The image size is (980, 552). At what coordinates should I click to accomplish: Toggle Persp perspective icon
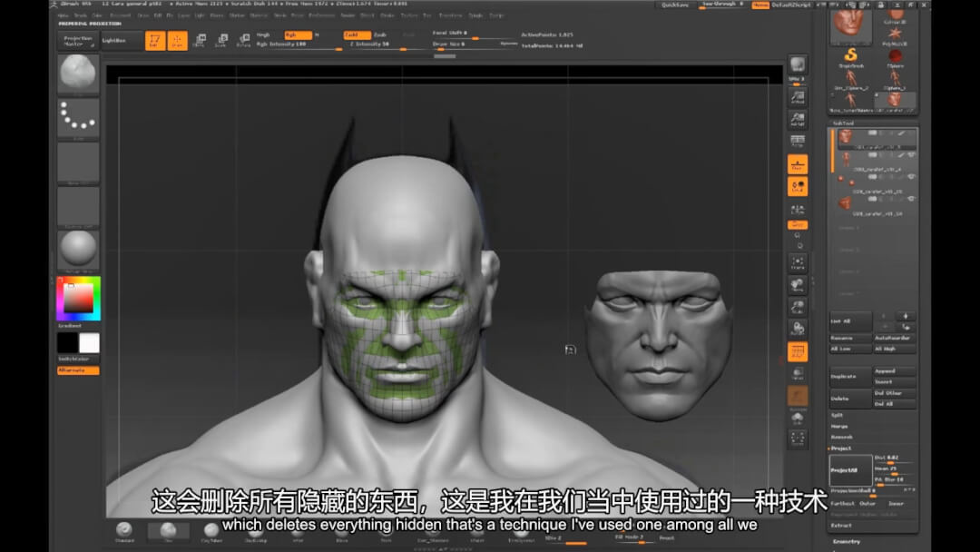tap(797, 142)
